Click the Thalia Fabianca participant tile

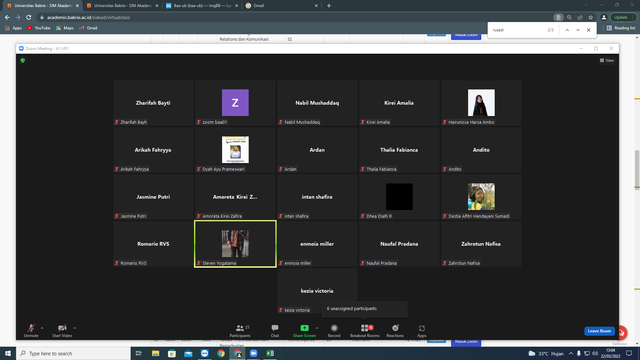[x=399, y=150]
